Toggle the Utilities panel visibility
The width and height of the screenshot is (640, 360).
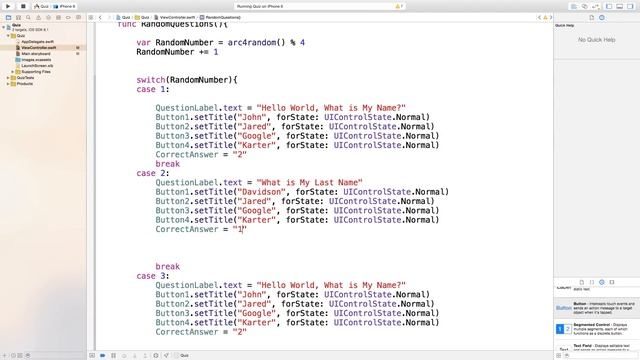point(630,7)
